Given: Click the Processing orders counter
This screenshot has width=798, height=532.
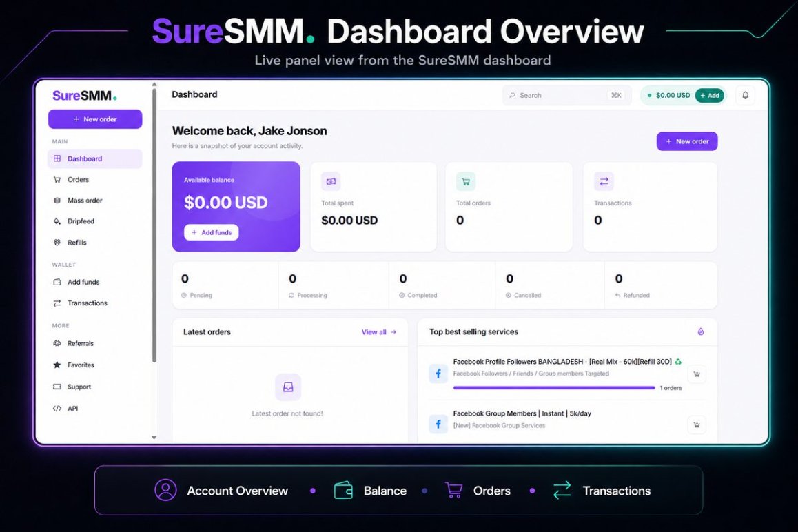Looking at the screenshot, I should 334,285.
